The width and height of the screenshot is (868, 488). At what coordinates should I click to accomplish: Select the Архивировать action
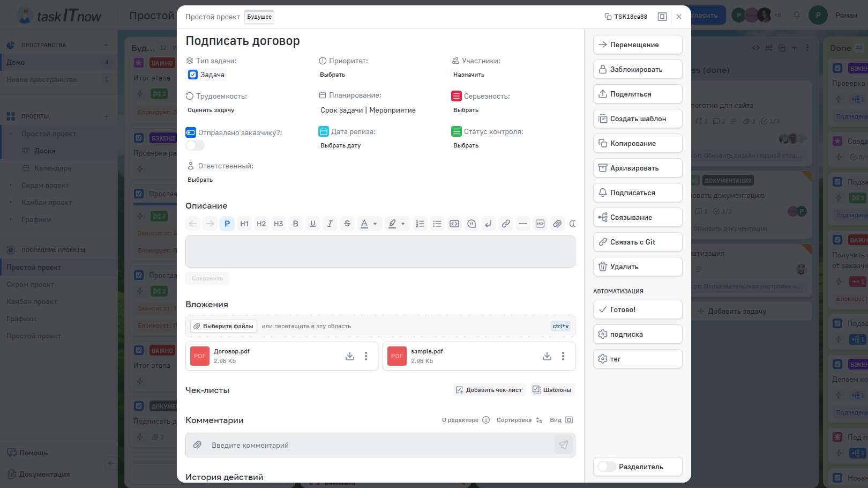pyautogui.click(x=637, y=168)
